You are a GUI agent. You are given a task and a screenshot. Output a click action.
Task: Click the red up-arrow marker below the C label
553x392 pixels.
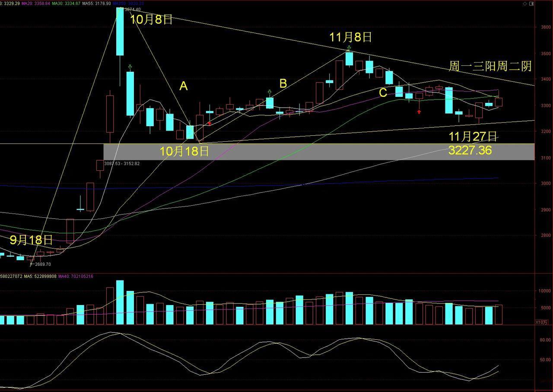(x=419, y=112)
